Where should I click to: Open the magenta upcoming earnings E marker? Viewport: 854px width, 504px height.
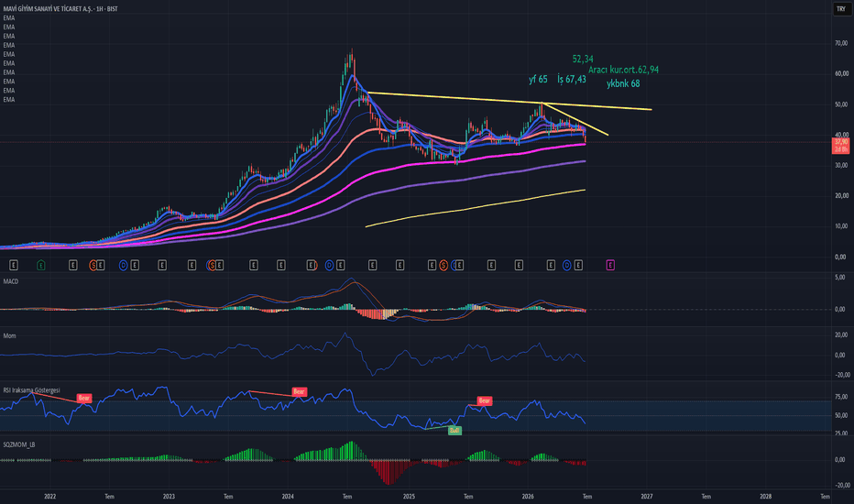coord(610,266)
